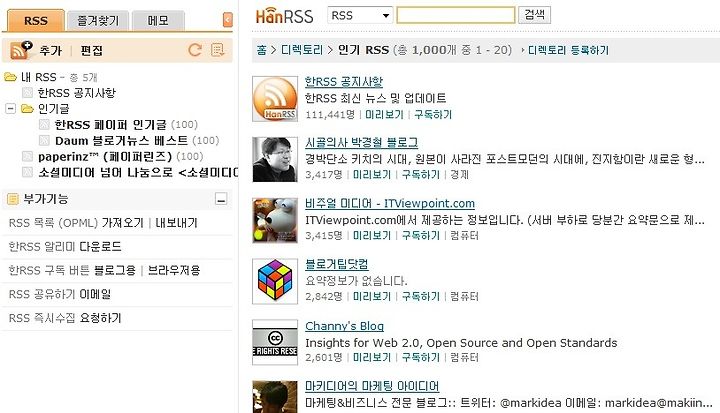Click the 검색 search button
Screen dimensions: 720x413
tap(534, 15)
